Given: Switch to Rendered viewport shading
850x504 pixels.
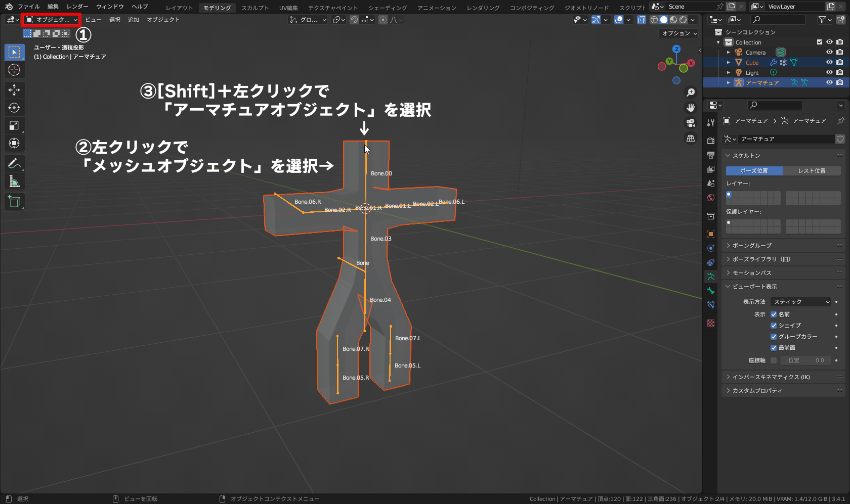Looking at the screenshot, I should (684, 20).
